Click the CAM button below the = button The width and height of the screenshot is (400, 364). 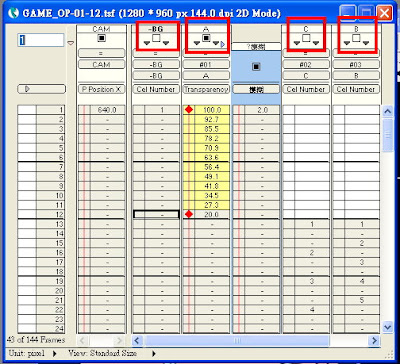pyautogui.click(x=101, y=64)
